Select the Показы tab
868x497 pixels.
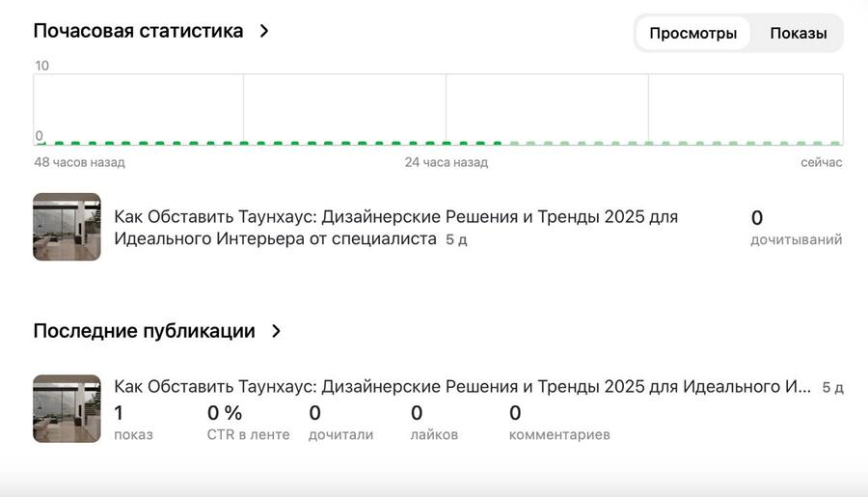click(798, 33)
